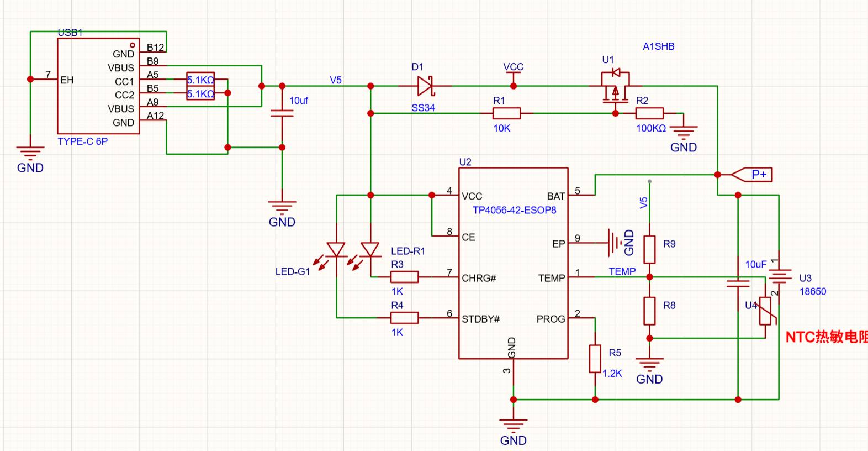Click the V5 net label near D1
Image resolution: width=868 pixels, height=451 pixels.
(x=336, y=80)
